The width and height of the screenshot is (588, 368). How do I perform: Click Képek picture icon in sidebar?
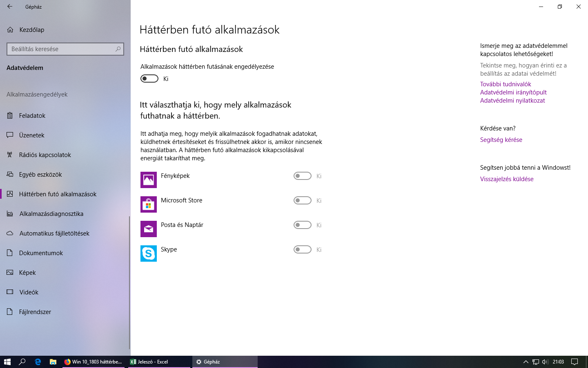10,273
